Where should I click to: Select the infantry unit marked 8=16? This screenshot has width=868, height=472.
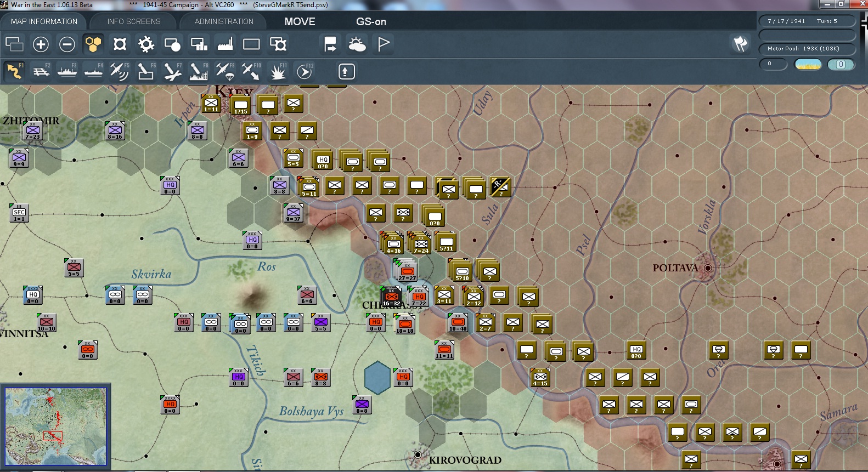pyautogui.click(x=115, y=131)
